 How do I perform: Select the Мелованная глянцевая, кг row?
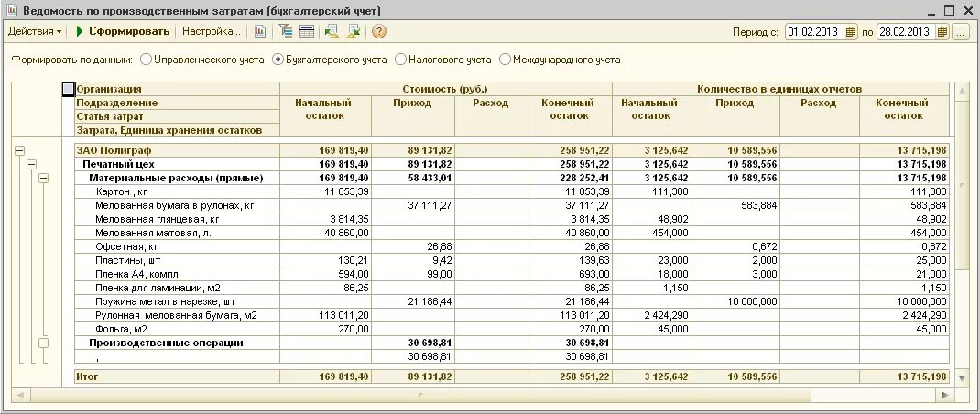tap(512, 219)
